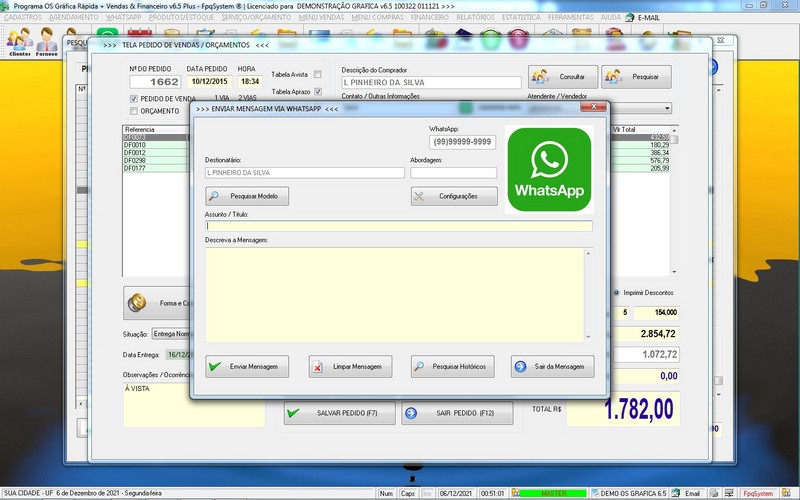Open the Fornecedores toolbar icon
Screen dimensions: 800x500
tap(46, 42)
